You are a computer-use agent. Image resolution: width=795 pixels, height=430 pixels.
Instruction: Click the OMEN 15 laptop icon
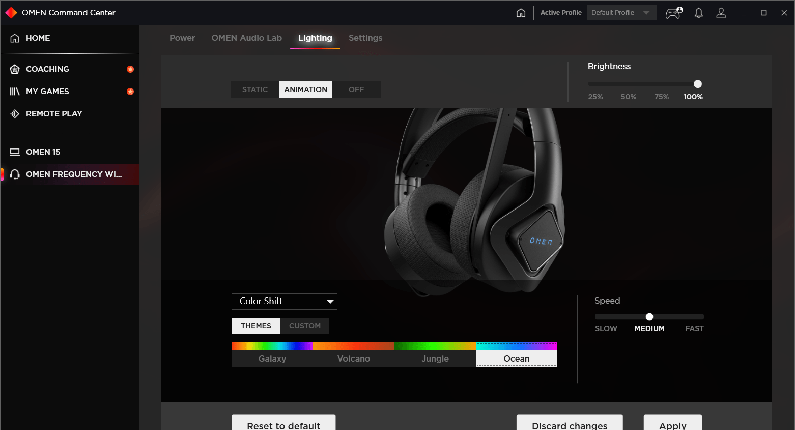coord(15,152)
